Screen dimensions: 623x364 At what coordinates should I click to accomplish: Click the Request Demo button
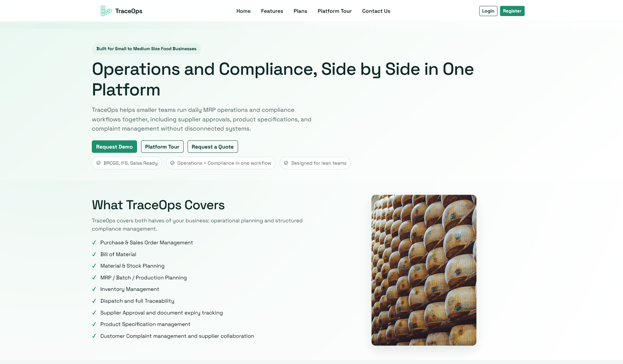114,147
